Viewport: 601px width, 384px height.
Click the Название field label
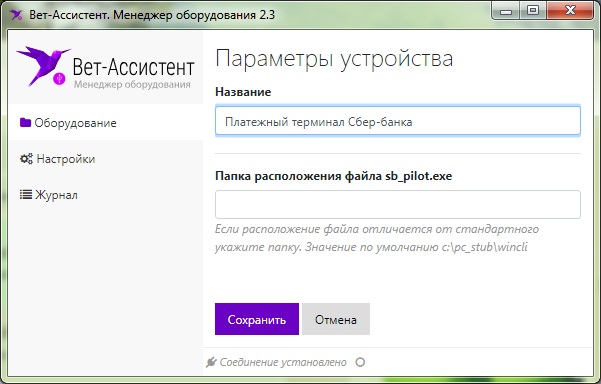[243, 92]
